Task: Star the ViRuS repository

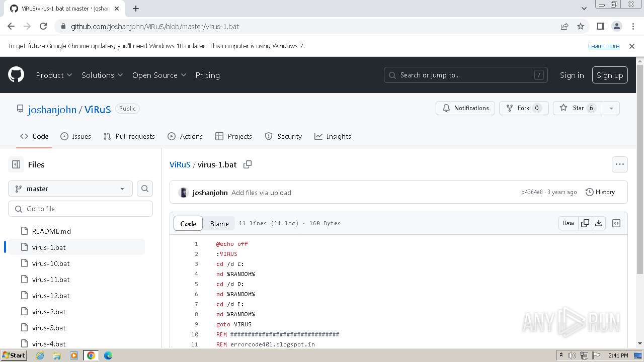Action: [578, 108]
